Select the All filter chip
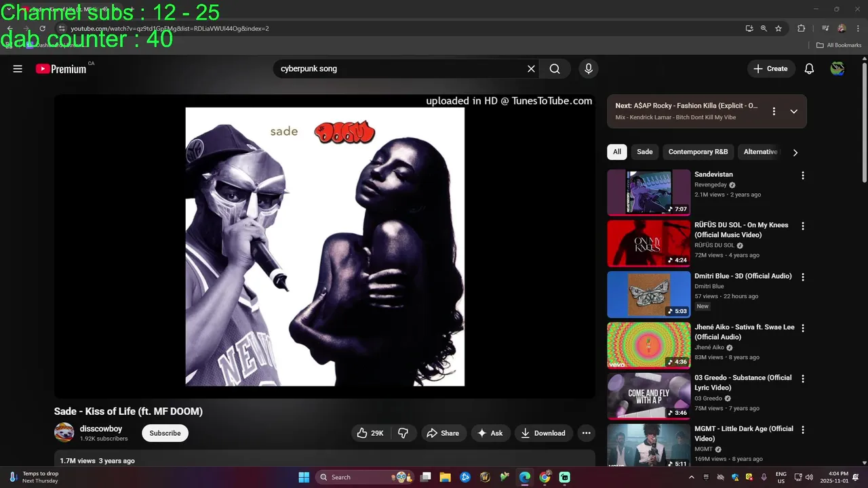The width and height of the screenshot is (868, 488). (x=617, y=152)
